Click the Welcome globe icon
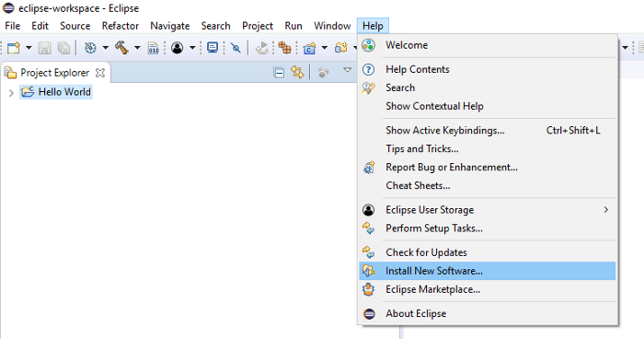The width and height of the screenshot is (644, 339). tap(368, 45)
